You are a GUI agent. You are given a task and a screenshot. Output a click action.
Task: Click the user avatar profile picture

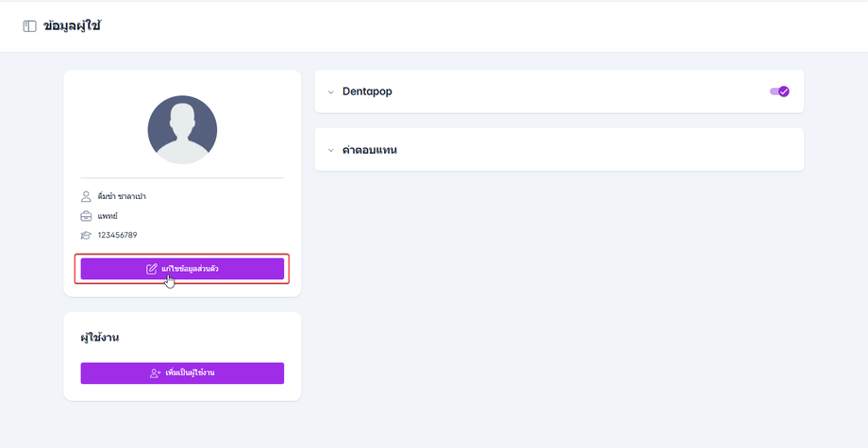tap(182, 130)
